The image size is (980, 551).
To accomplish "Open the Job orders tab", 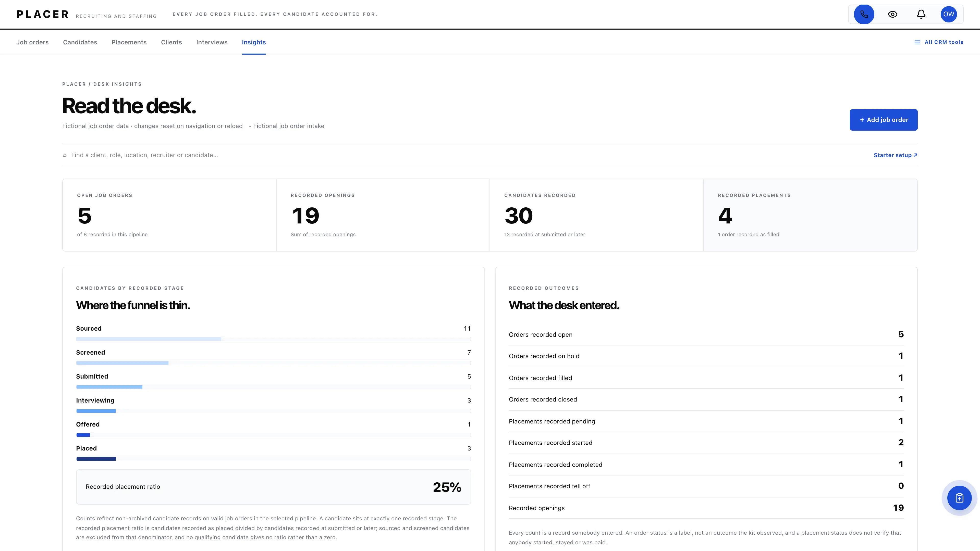I will pyautogui.click(x=32, y=42).
